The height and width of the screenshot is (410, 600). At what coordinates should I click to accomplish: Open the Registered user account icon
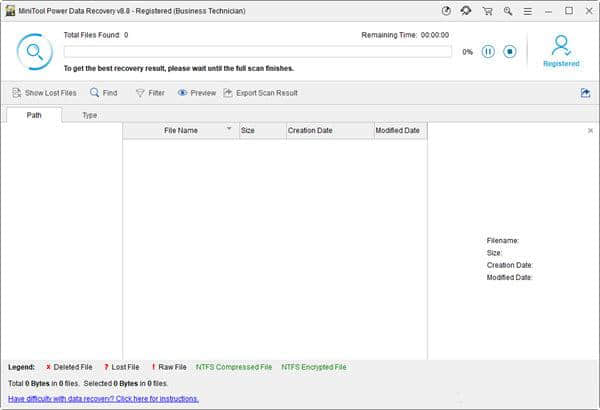point(561,48)
